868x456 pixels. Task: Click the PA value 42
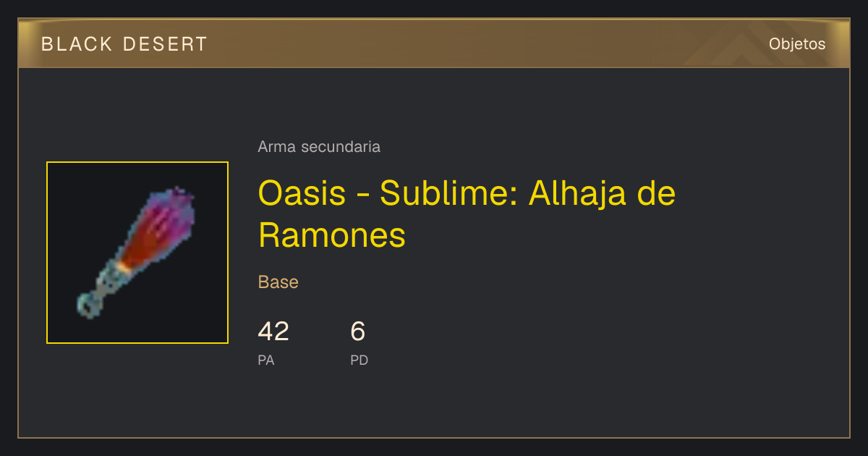pyautogui.click(x=273, y=332)
